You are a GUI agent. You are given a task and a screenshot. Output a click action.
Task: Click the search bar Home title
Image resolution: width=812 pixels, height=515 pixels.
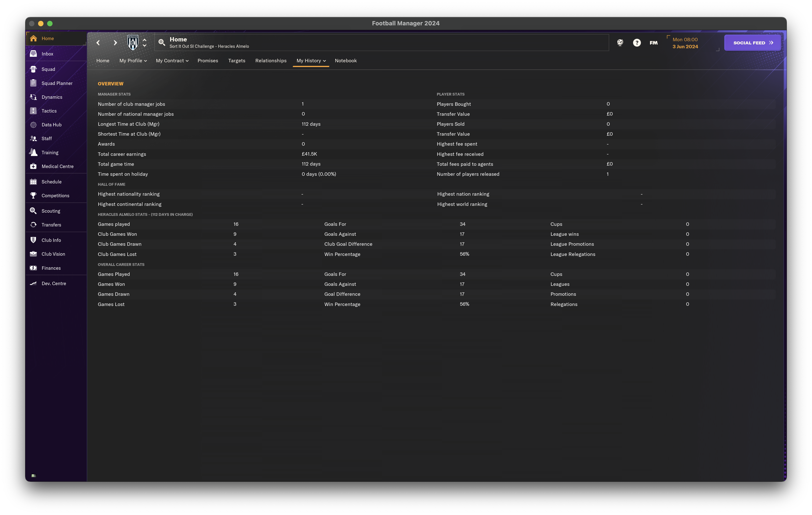(178, 39)
